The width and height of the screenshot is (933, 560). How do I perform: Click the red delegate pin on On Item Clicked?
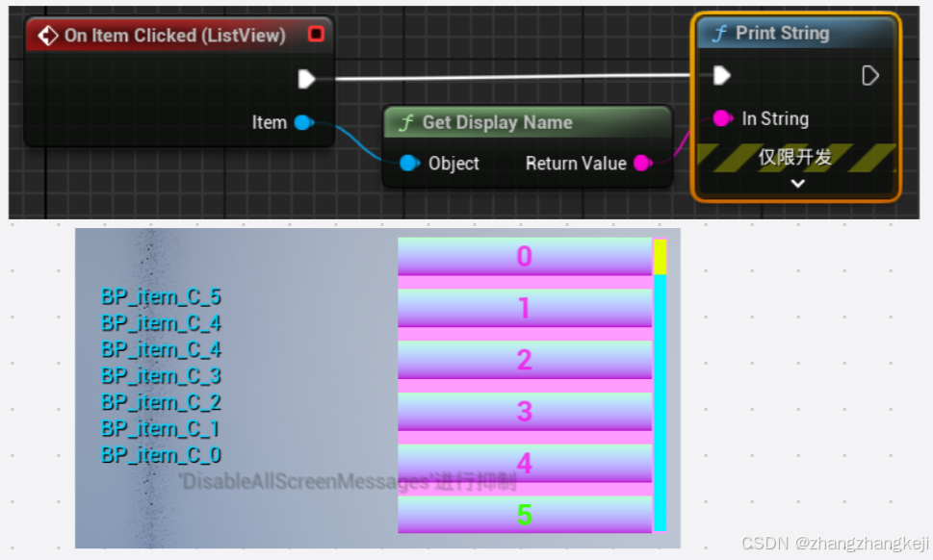(316, 34)
